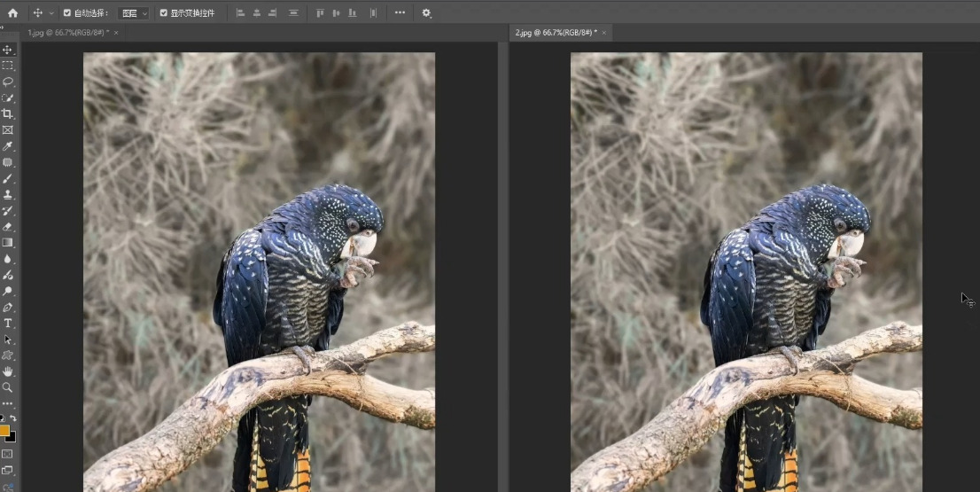Align right edges

[x=272, y=12]
